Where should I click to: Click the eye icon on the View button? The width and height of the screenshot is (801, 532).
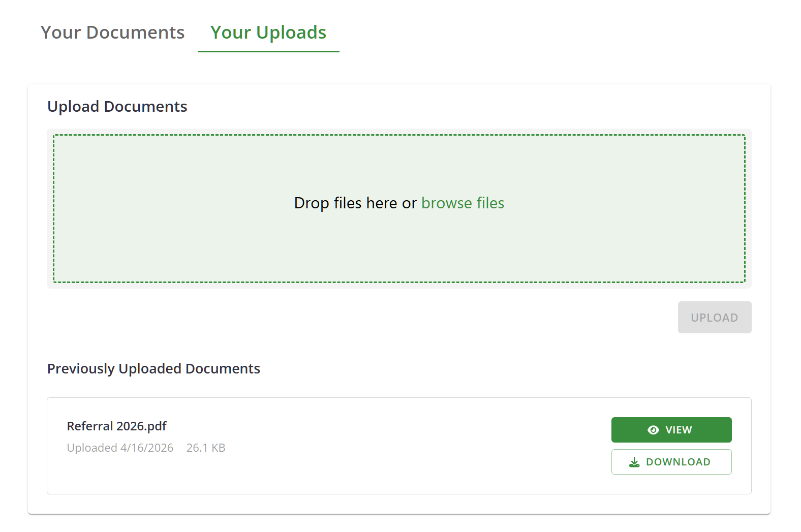653,430
